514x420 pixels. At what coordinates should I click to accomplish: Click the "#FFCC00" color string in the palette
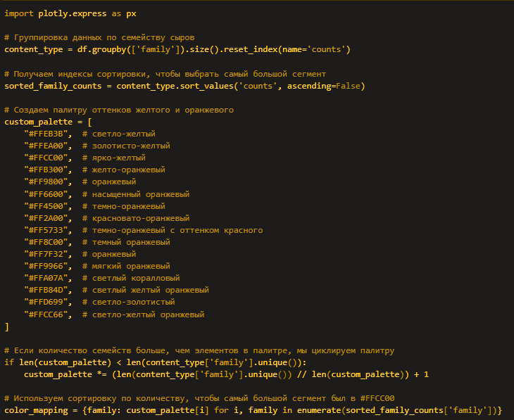click(x=47, y=158)
